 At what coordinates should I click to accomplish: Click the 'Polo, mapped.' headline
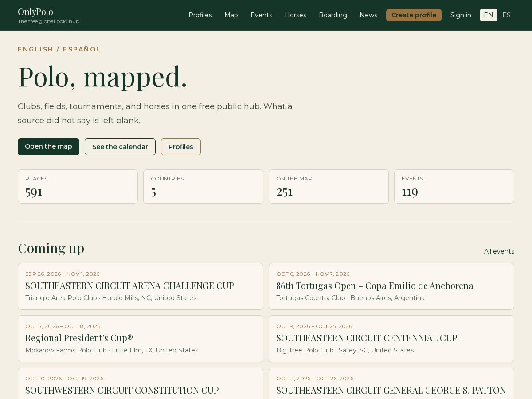pos(102,77)
